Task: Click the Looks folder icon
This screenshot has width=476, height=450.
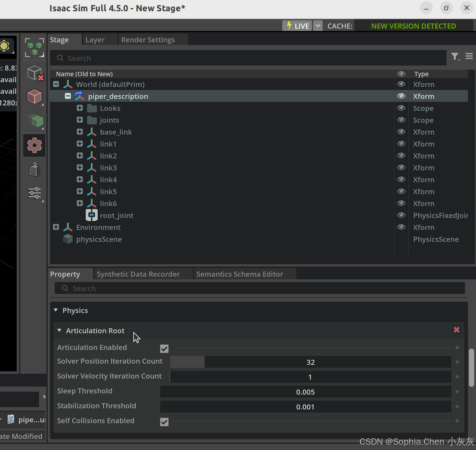Action: pos(92,108)
